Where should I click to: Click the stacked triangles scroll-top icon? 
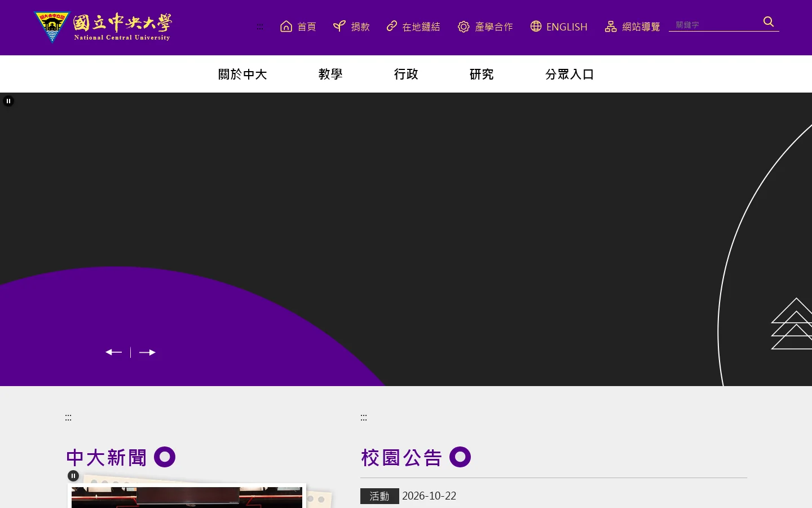pos(792,323)
